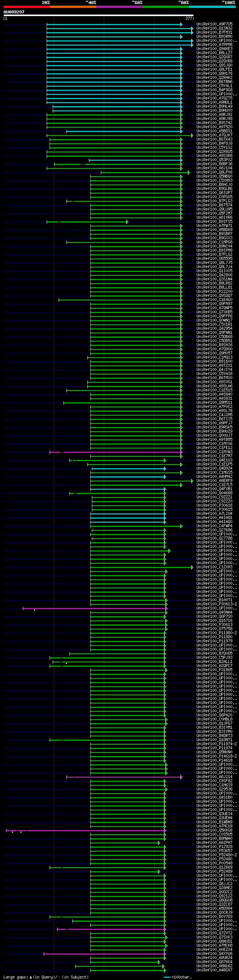Click the UniRef100_C4FWP4 label
239x980 pixels.
click(214, 526)
